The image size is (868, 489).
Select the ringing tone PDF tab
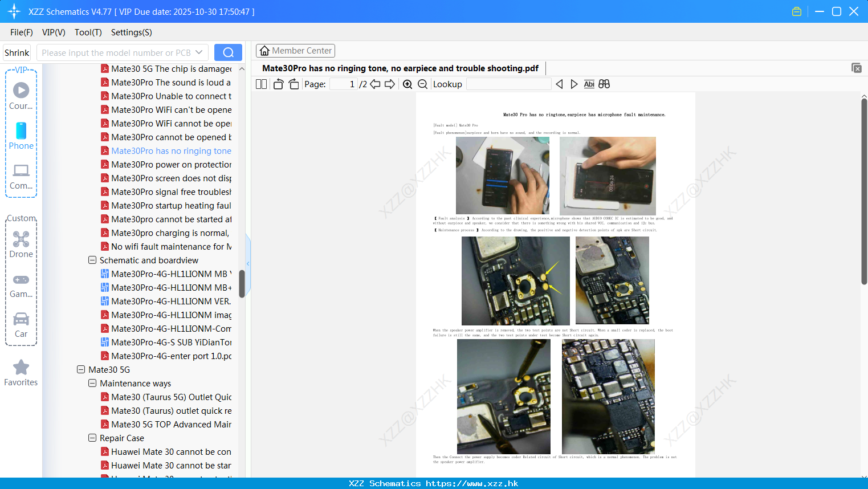(400, 68)
